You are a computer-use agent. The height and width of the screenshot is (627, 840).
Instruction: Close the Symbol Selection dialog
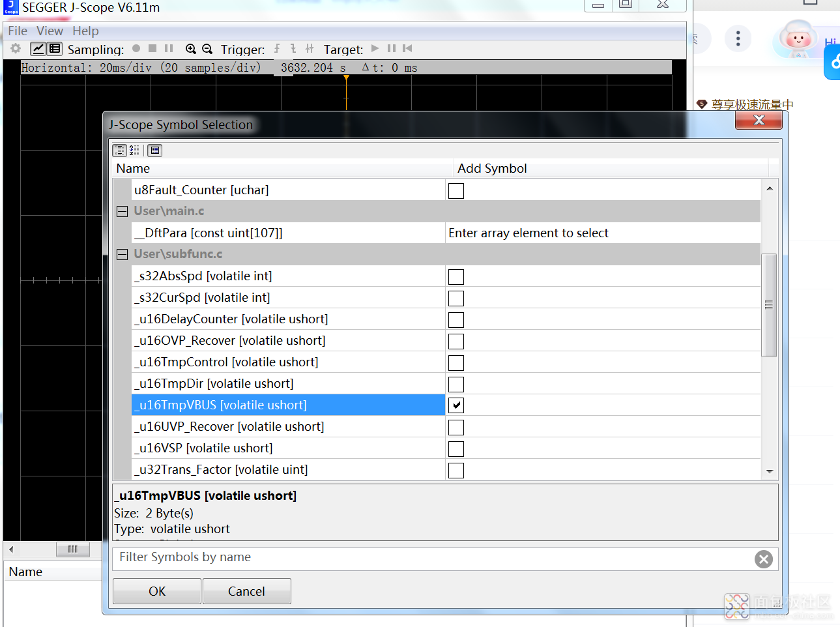[x=759, y=120]
